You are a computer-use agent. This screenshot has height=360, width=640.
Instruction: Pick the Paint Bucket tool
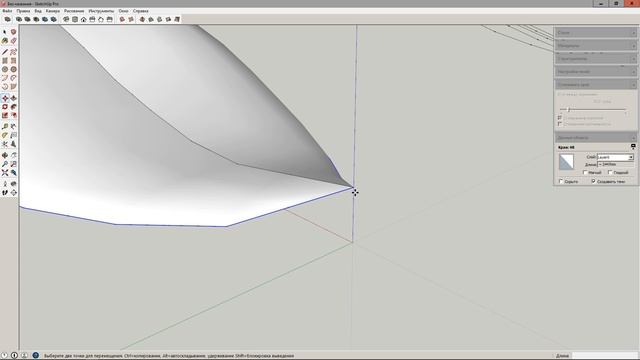coord(5,41)
